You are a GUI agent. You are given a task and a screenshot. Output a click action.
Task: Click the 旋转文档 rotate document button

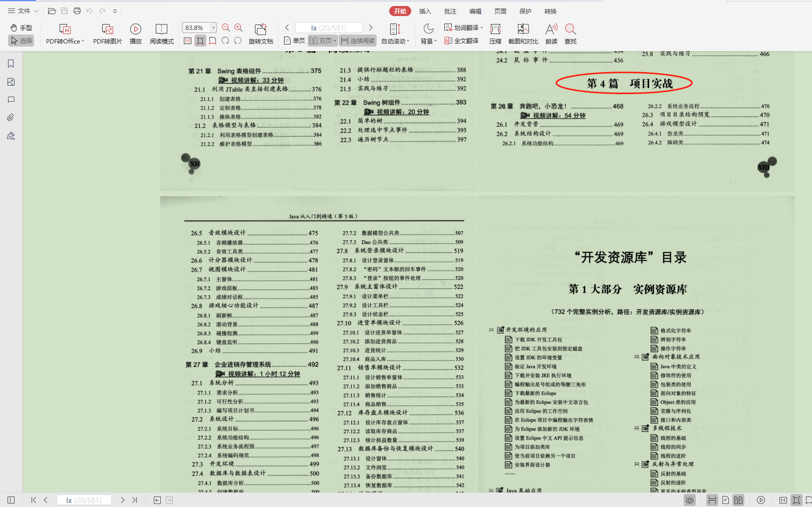pyautogui.click(x=260, y=34)
